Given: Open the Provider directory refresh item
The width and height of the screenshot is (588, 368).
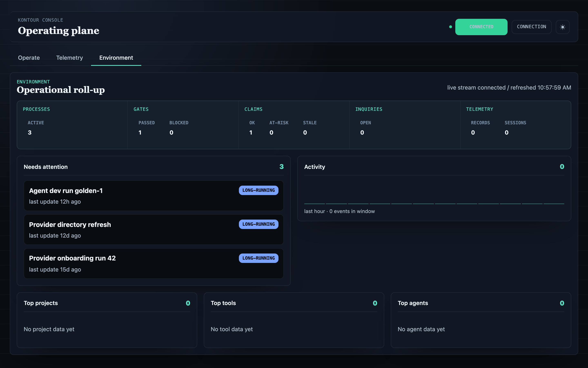Looking at the screenshot, I should tap(154, 230).
